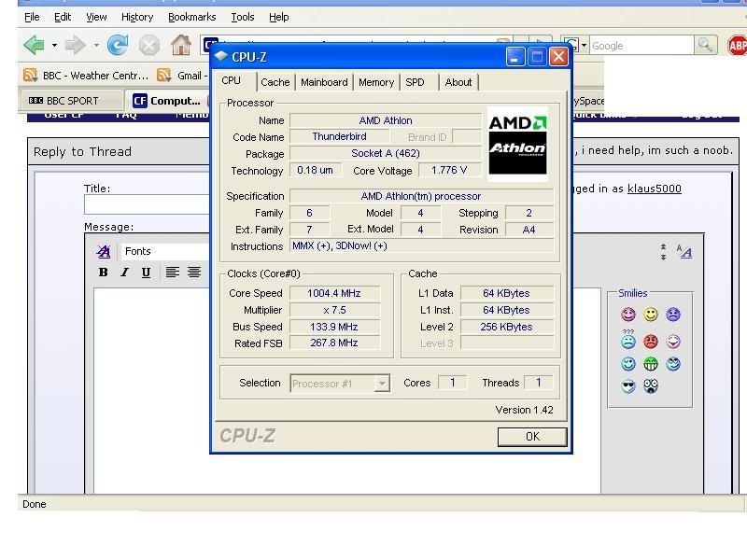Insert the cool sunglasses smiley
Image resolution: width=747 pixels, height=560 pixels.
(x=628, y=386)
